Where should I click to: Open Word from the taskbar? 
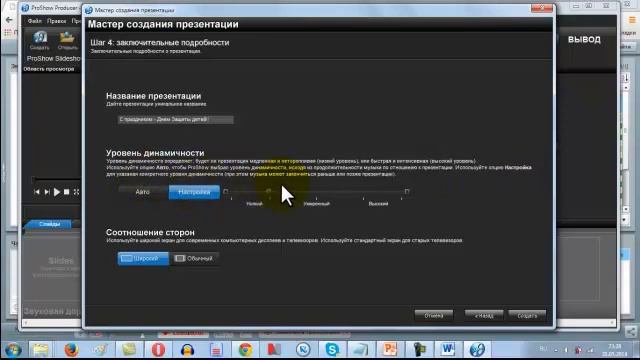click(x=448, y=350)
